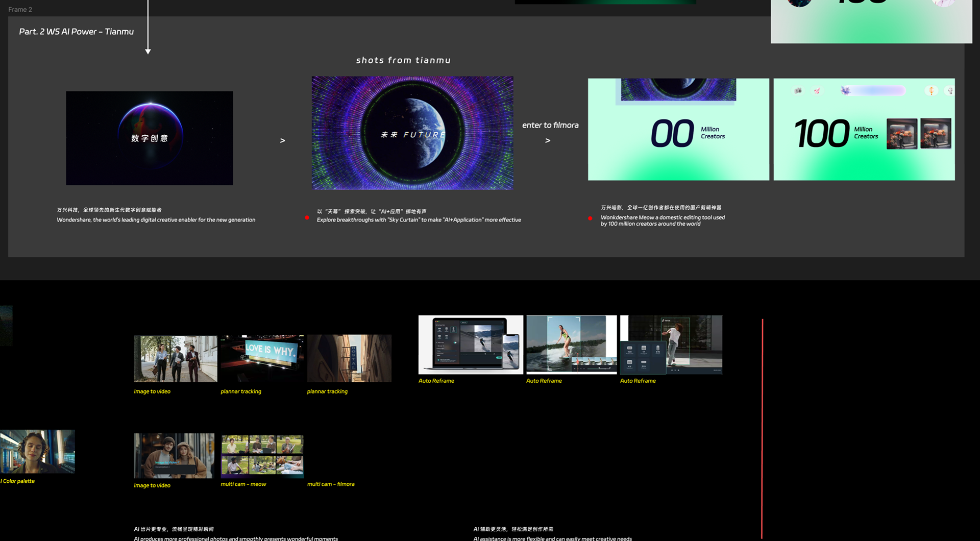
Task: Select the 数字创意 glowing globe thumbnail
Action: coord(150,138)
